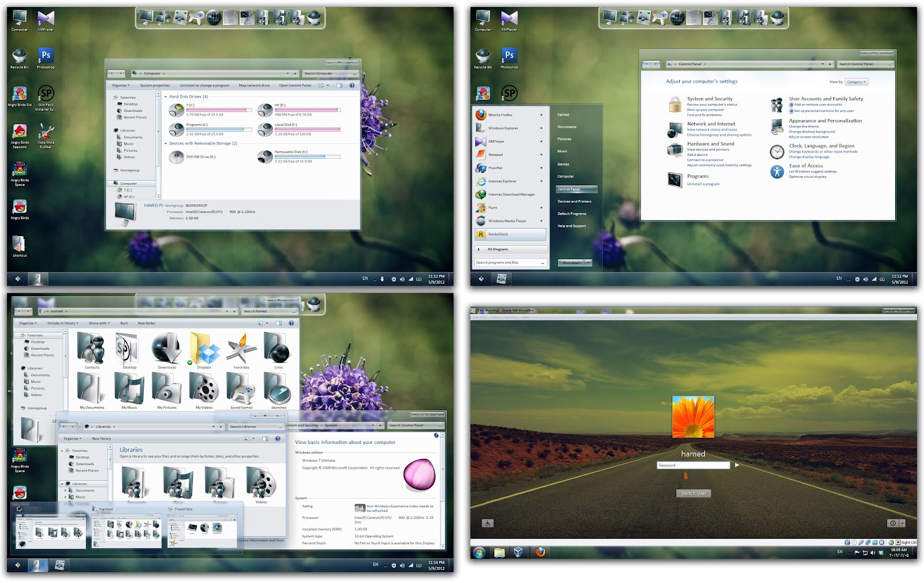Expand the Shut down options arrow
Image resolution: width=924 pixels, height=583 pixels.
click(588, 263)
